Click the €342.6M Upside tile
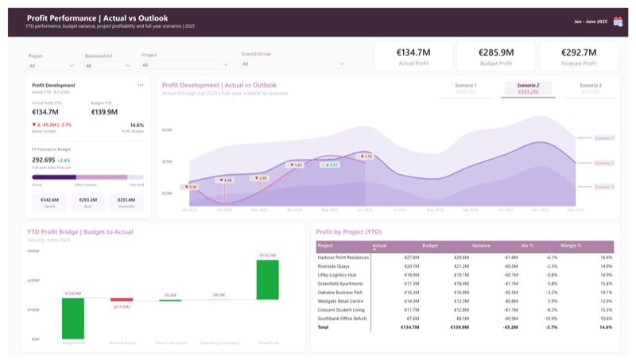Viewport: 636px width, 364px height. pos(49,203)
